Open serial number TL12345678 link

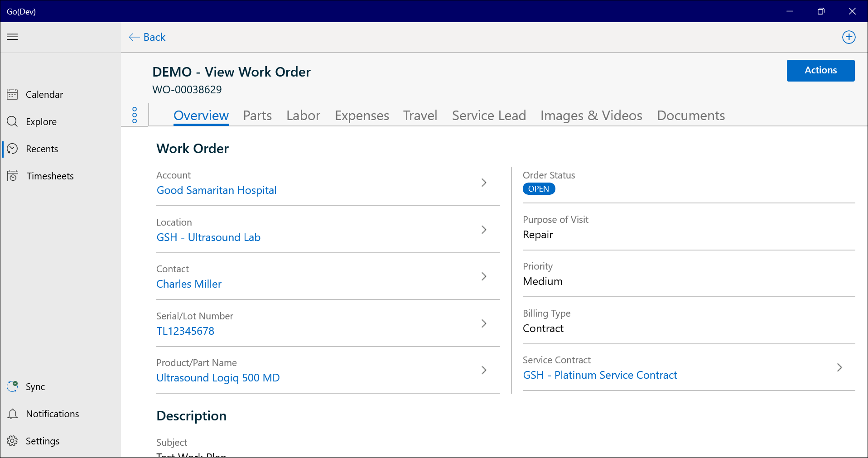point(185,331)
